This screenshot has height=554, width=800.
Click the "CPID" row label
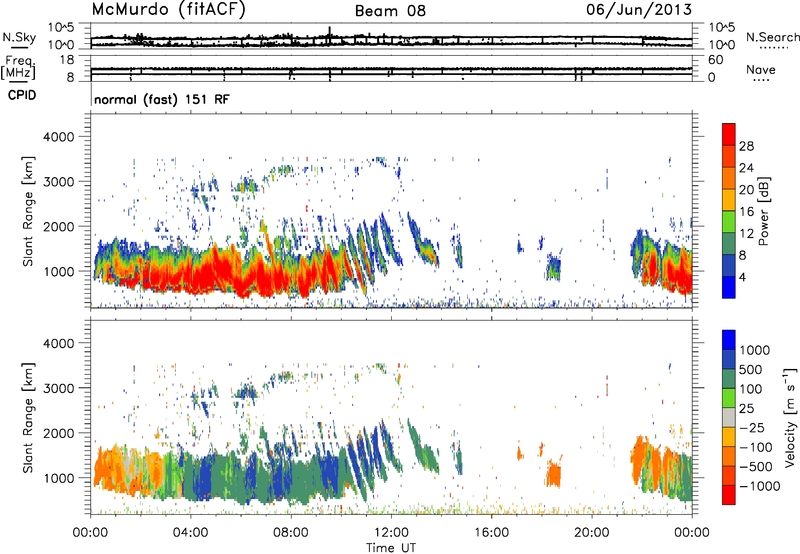tap(22, 95)
